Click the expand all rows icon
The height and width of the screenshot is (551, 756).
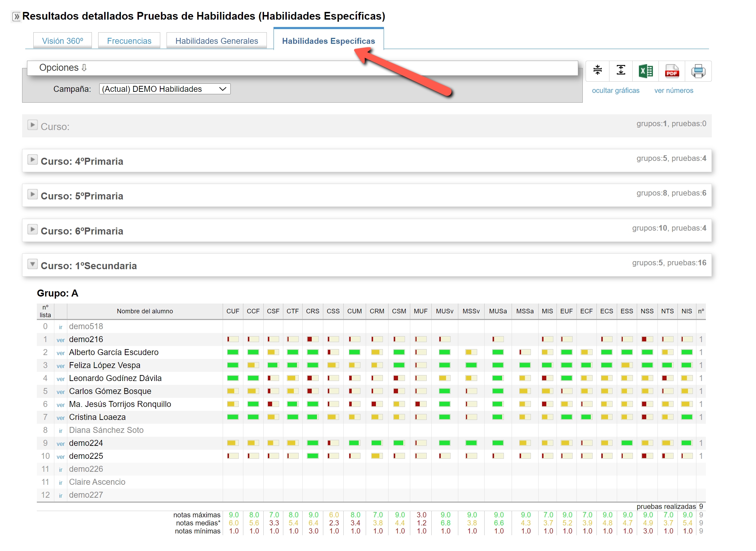621,70
